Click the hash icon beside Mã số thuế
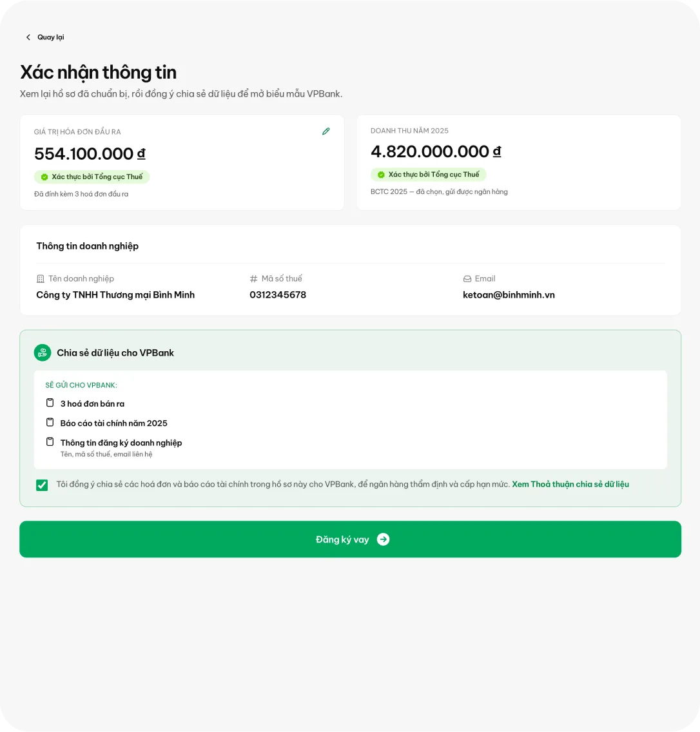The image size is (700, 732). [253, 279]
